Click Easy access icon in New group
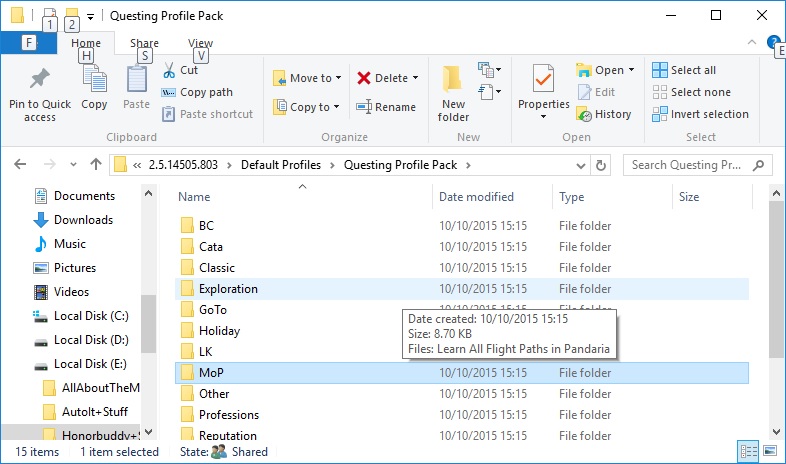 tap(489, 92)
